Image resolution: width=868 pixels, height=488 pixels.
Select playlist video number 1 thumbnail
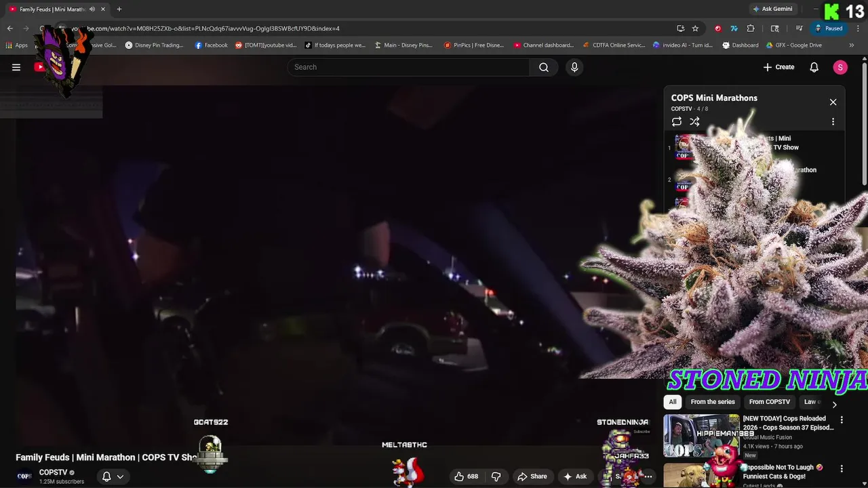(x=684, y=147)
